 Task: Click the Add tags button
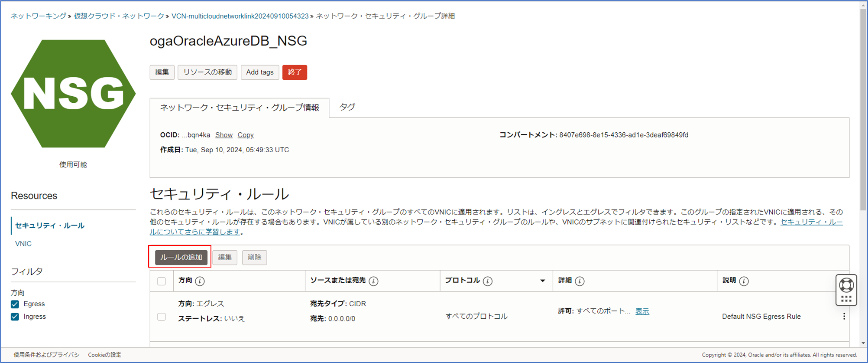click(x=260, y=72)
